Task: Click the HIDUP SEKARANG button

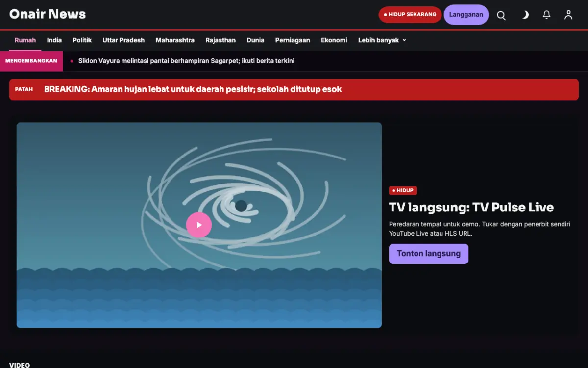Action: (410, 15)
